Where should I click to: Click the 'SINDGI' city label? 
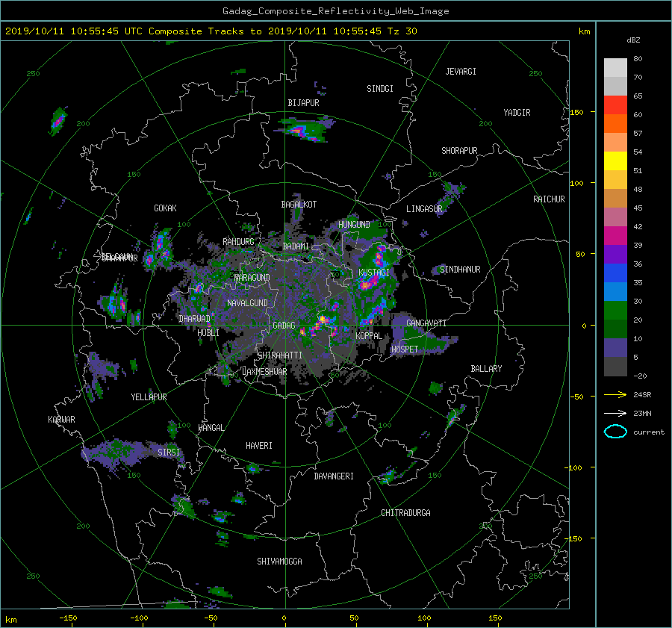(380, 89)
